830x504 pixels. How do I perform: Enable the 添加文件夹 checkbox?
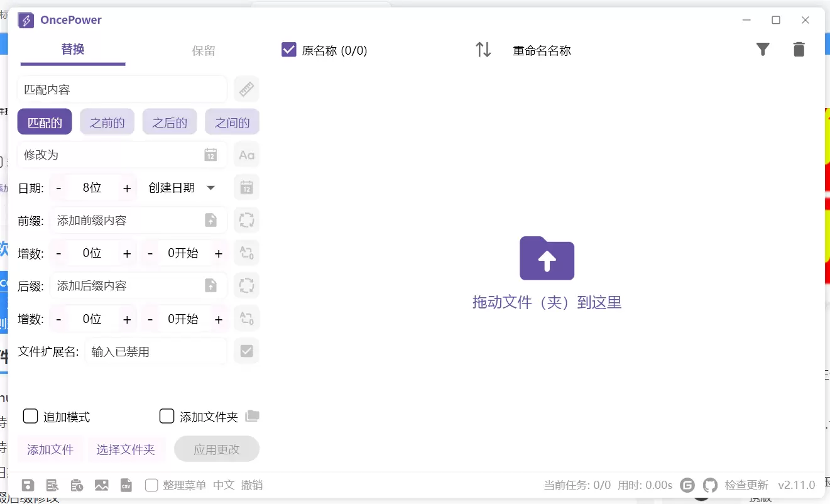[x=167, y=416]
